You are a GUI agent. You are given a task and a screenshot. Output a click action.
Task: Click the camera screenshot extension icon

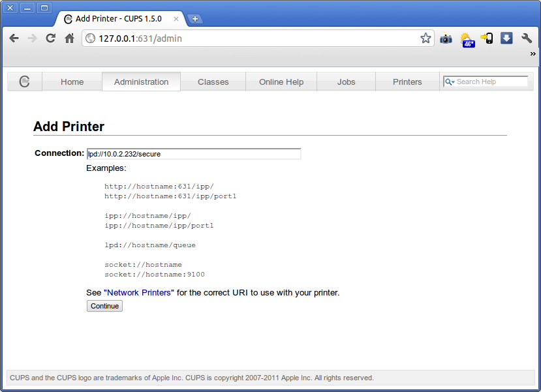(x=446, y=38)
